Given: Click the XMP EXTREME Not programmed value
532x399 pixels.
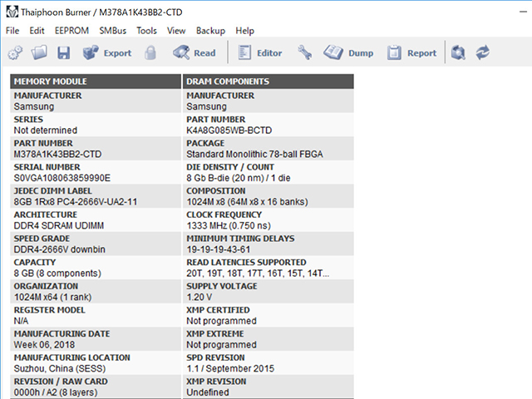Looking at the screenshot, I should tap(221, 344).
